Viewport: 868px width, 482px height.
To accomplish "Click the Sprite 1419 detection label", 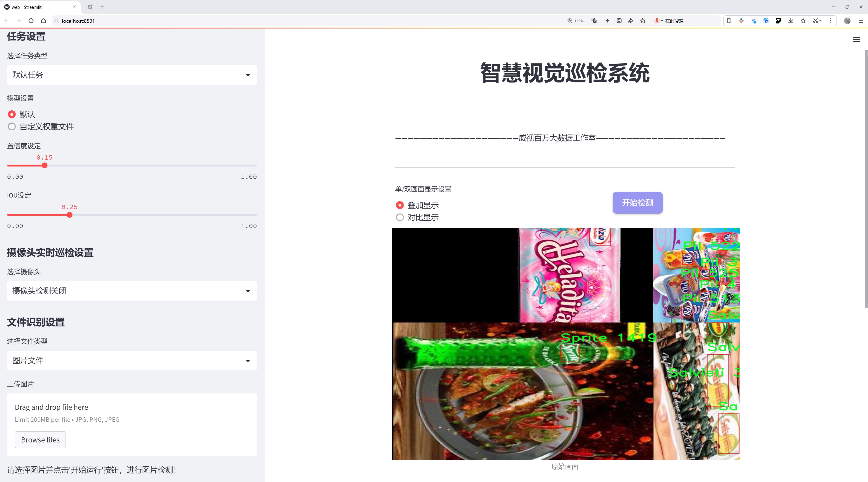I will pos(609,337).
